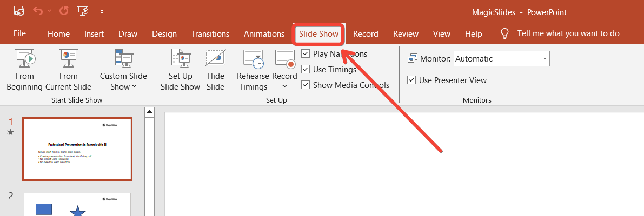Go to the Animations tab
This screenshot has width=644, height=216.
point(264,34)
